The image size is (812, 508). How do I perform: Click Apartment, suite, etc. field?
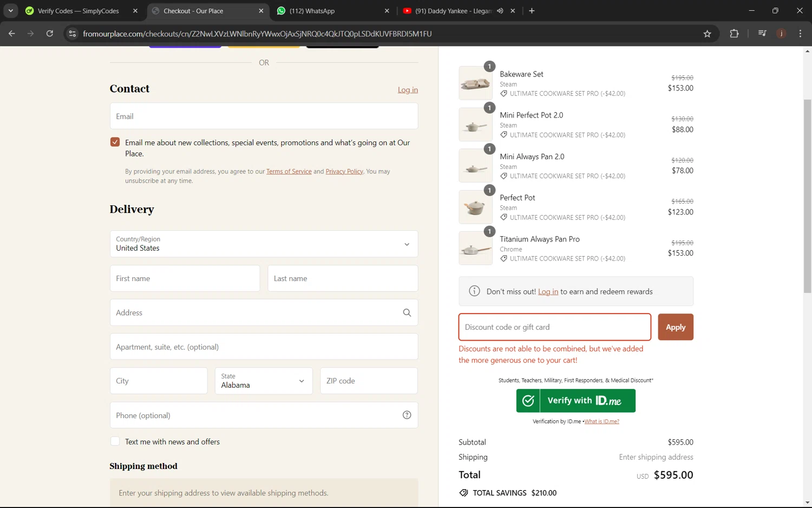(264, 347)
